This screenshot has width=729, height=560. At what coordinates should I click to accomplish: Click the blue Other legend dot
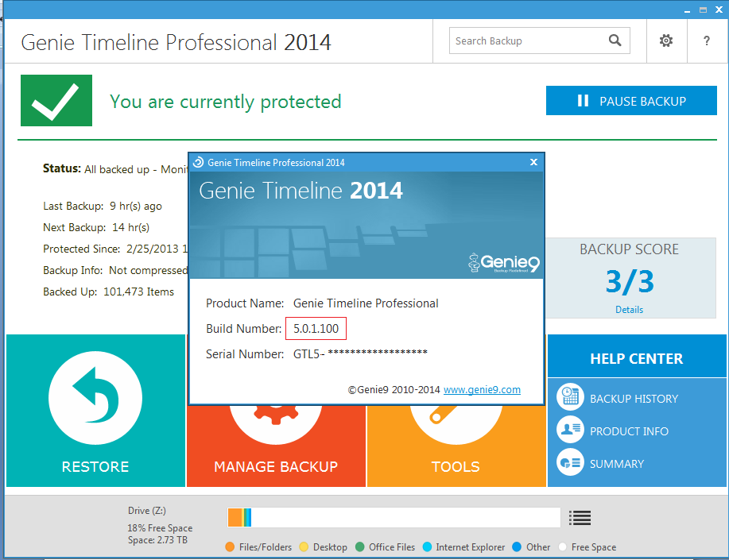point(517,546)
